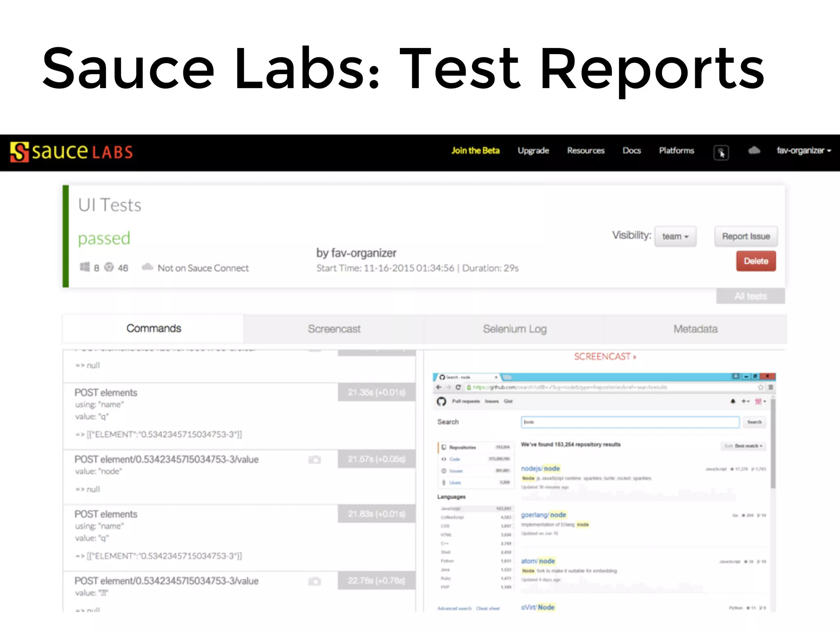Click the by fav-organizer owner text

click(356, 253)
